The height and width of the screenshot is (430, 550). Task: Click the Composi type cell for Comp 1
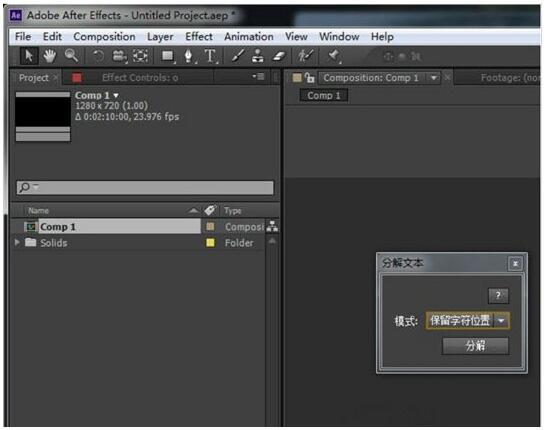tap(244, 227)
